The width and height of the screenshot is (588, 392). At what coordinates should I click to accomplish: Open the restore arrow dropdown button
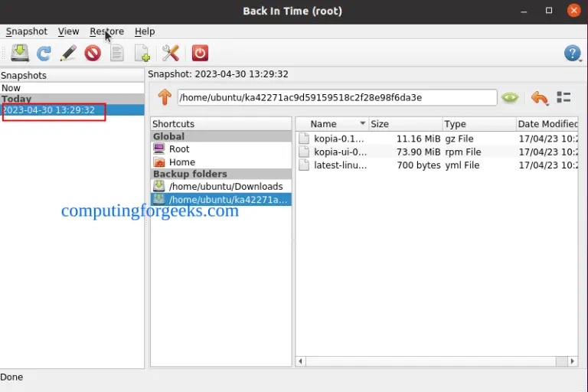[540, 97]
